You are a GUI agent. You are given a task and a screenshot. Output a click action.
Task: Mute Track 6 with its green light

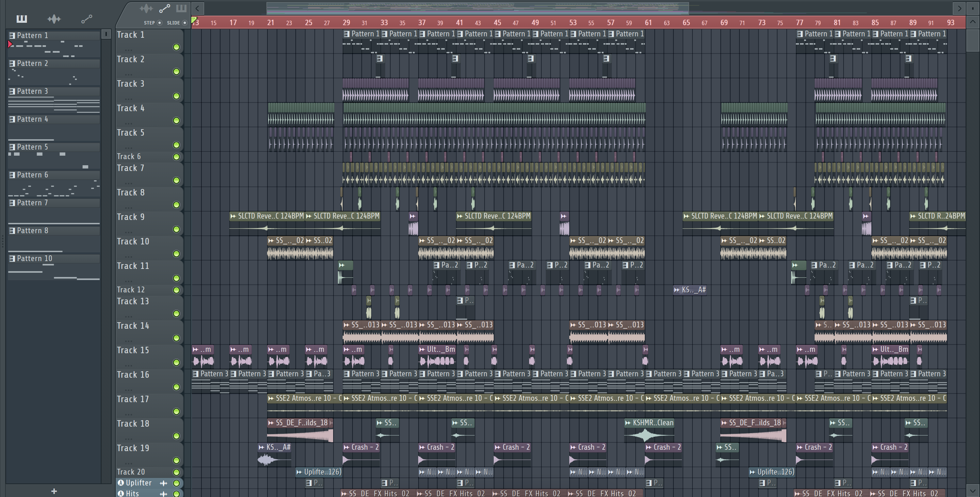point(177,157)
